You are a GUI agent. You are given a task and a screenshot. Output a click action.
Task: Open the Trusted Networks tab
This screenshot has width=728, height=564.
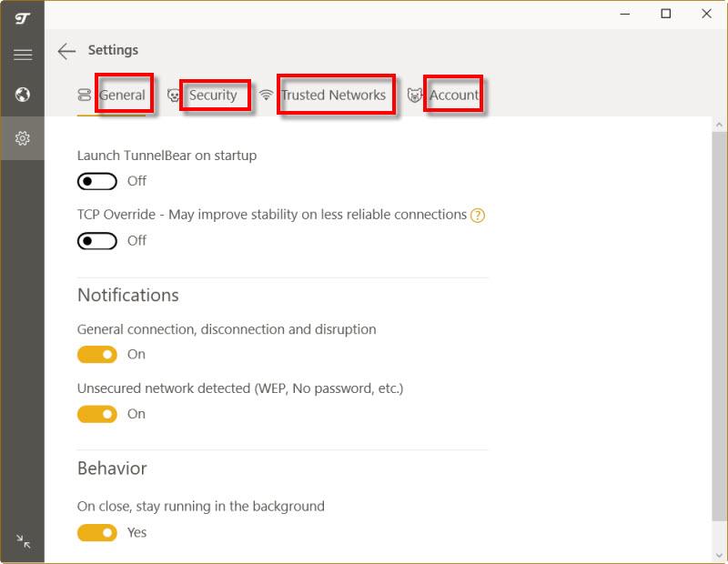(x=333, y=96)
